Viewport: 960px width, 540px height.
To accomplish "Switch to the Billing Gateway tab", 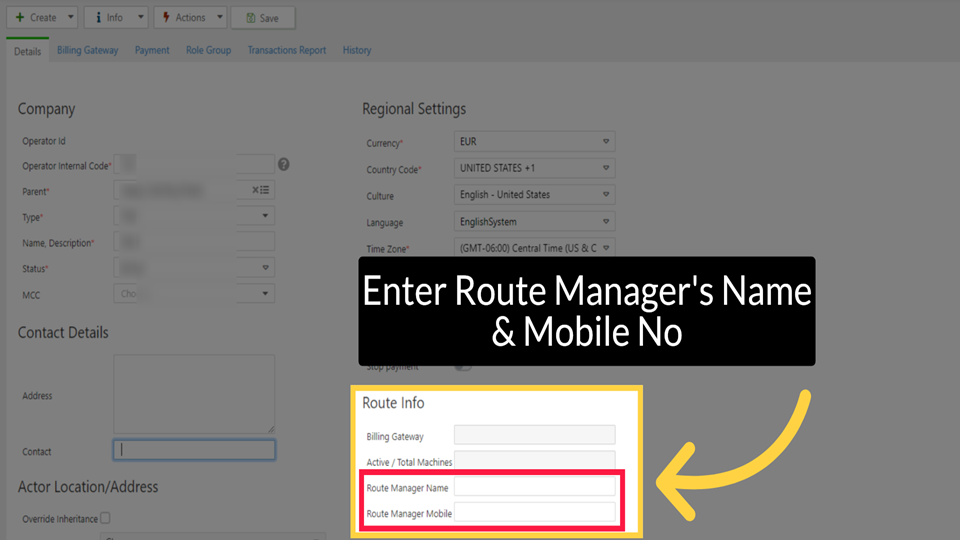I will (x=87, y=50).
